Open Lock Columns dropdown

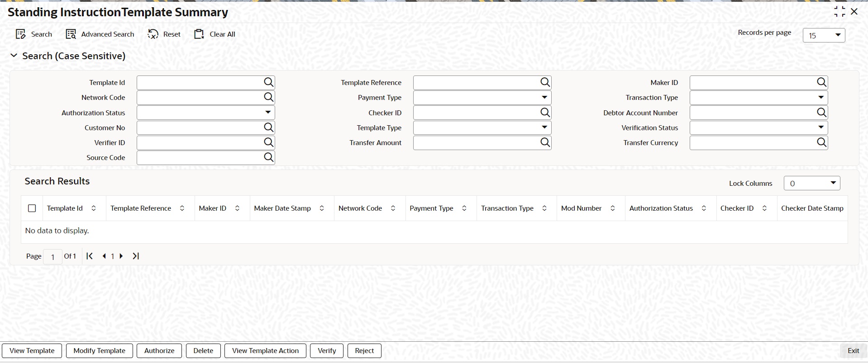tap(812, 183)
